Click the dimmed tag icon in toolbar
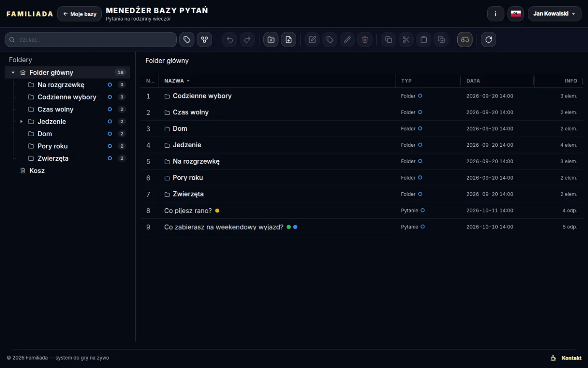Screen dimensions: 588x368 (330, 40)
